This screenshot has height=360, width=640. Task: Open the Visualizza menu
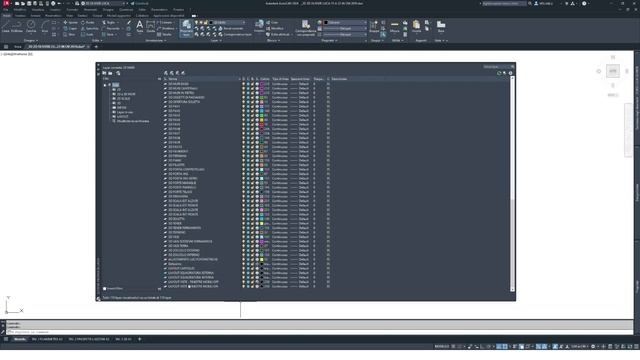(38, 9)
